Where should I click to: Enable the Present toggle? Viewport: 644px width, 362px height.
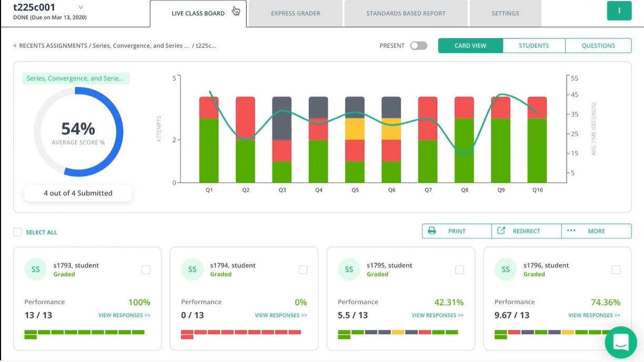(x=418, y=46)
